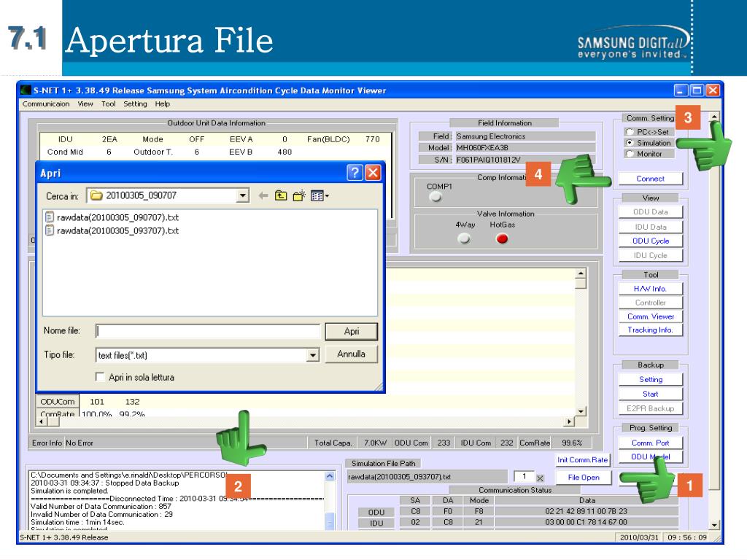Click the log panel scroll up arrow

click(330, 476)
